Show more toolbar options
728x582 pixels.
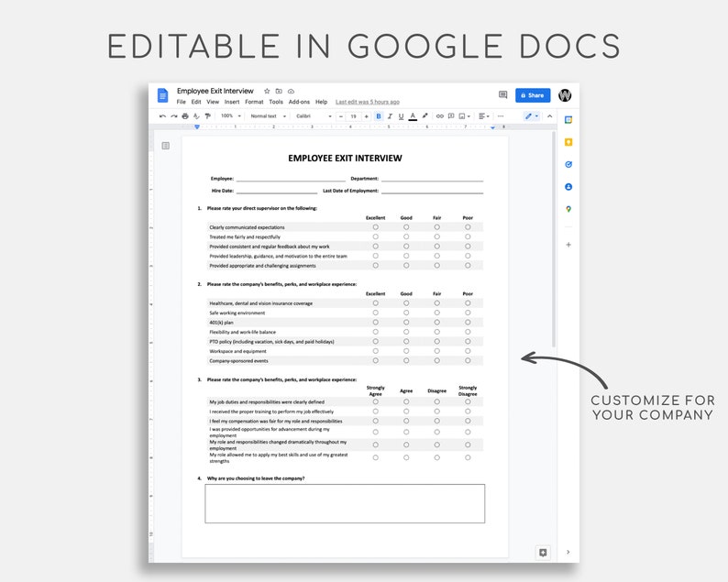pyautogui.click(x=501, y=116)
